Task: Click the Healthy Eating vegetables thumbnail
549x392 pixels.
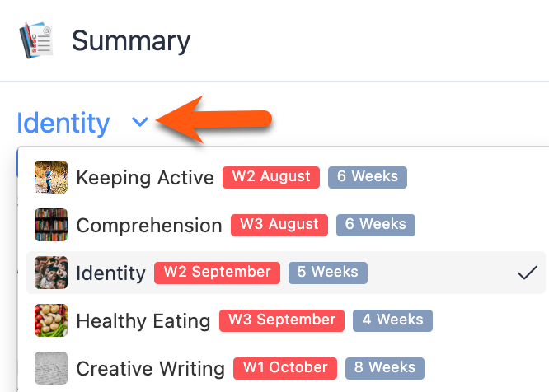Action: (51, 320)
